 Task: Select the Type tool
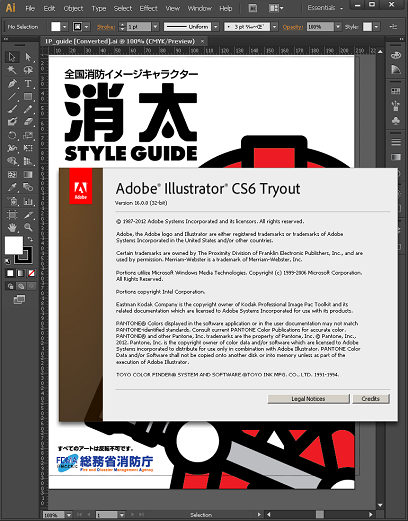[x=28, y=83]
